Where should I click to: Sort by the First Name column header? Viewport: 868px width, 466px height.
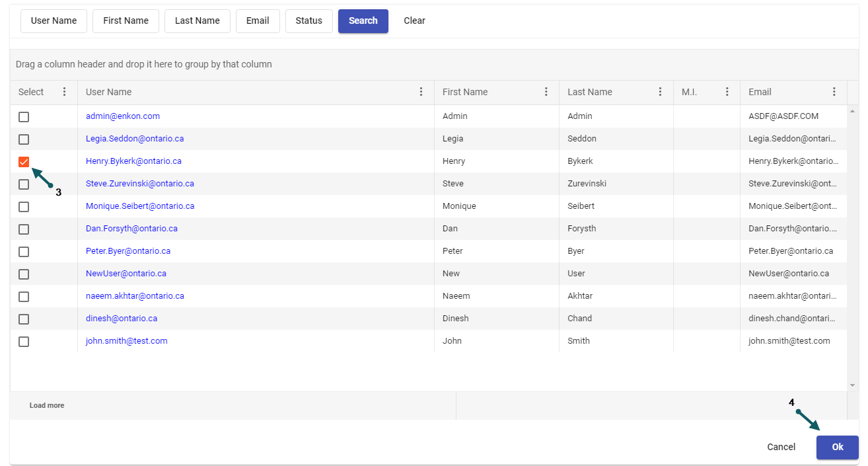465,92
